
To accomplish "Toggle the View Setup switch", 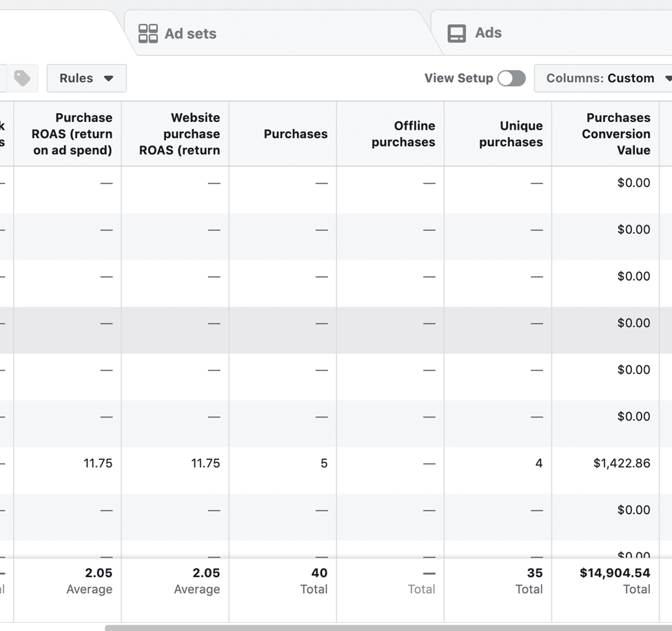I will pyautogui.click(x=511, y=78).
